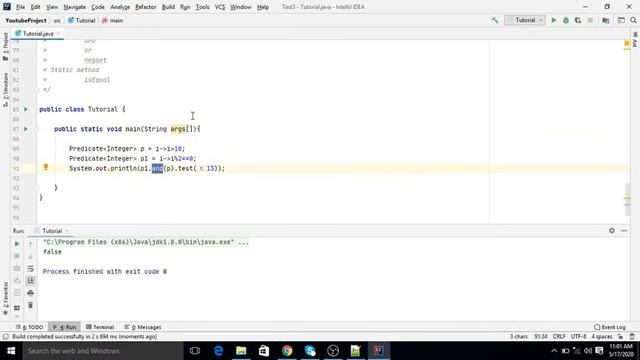Collapse the comment block fold marker at line 83
The width and height of the screenshot is (640, 360).
tap(37, 89)
